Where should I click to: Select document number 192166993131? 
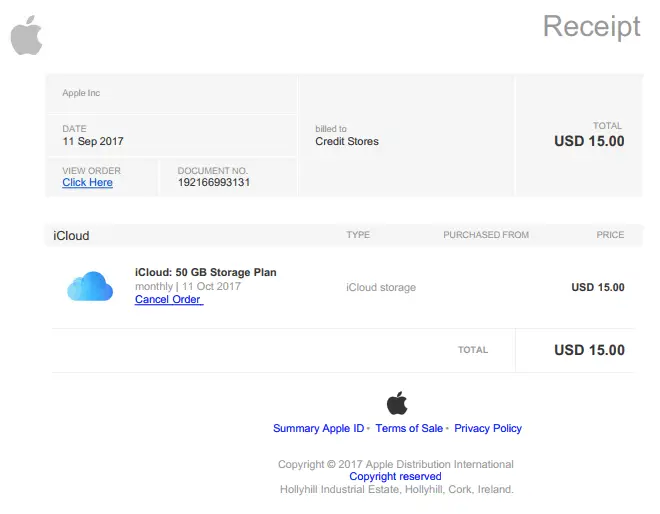click(214, 183)
